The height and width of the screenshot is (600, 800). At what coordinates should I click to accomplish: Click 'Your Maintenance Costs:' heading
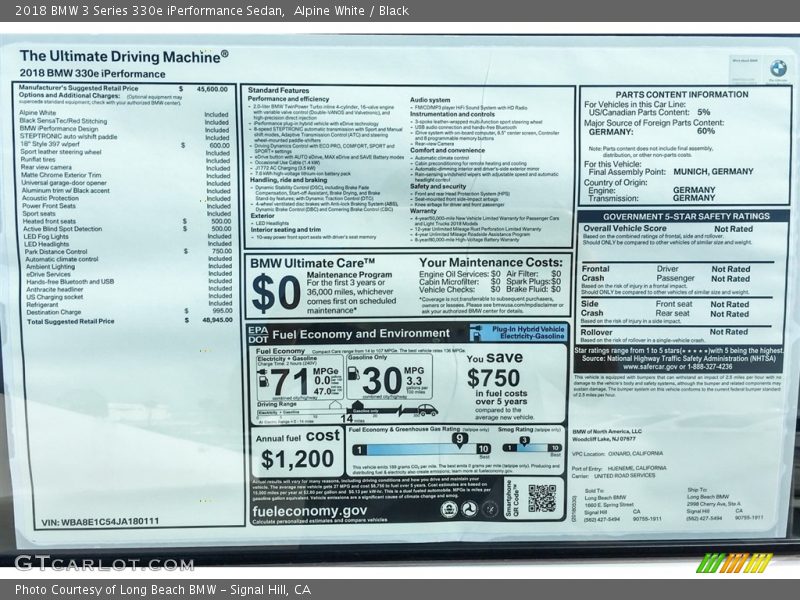click(491, 263)
